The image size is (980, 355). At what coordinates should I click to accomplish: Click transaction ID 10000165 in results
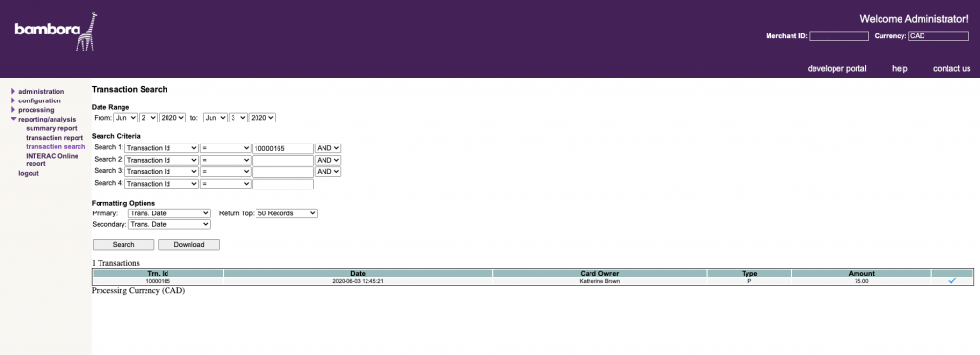pos(158,281)
